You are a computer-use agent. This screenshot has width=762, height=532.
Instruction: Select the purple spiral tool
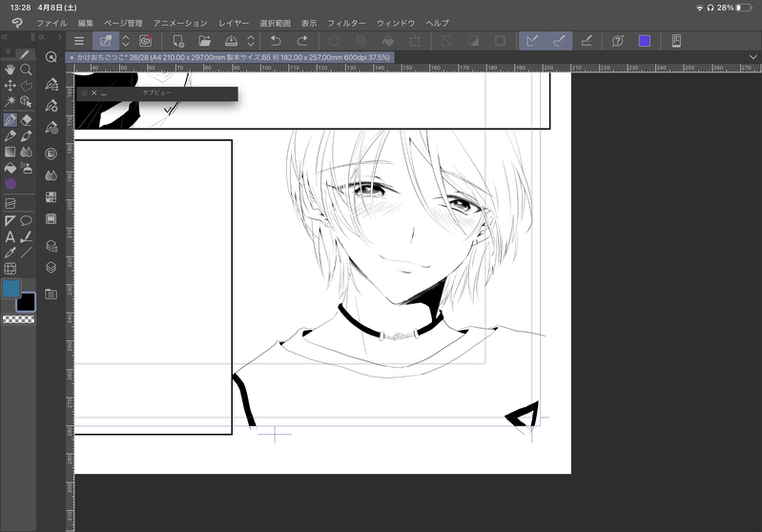[10, 184]
